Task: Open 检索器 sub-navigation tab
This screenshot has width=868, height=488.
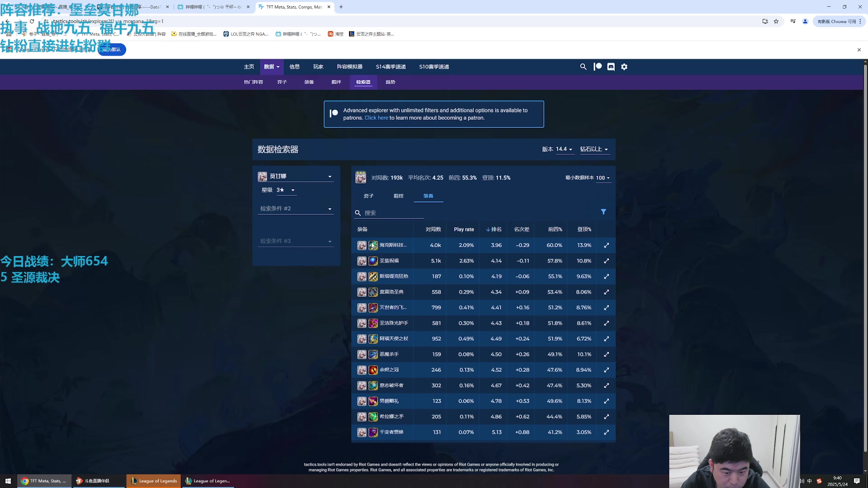Action: tap(363, 82)
